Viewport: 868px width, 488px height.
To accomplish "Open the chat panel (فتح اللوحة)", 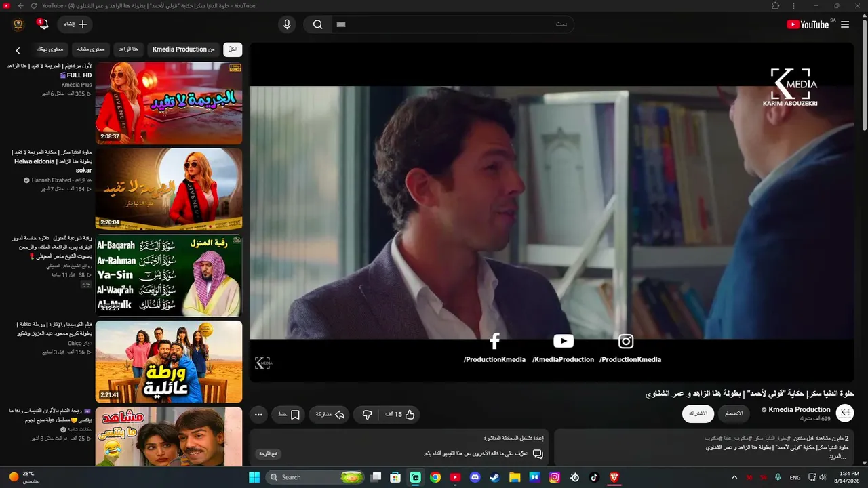I will pyautogui.click(x=269, y=453).
